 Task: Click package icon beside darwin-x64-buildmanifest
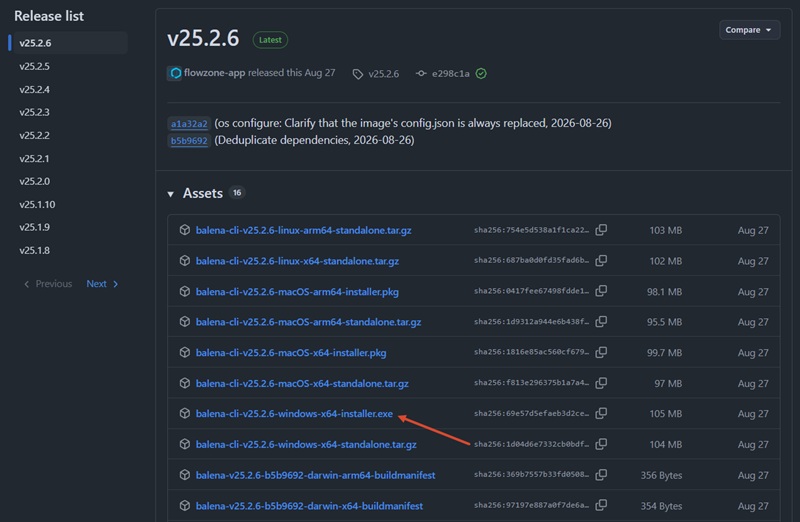pyautogui.click(x=185, y=506)
